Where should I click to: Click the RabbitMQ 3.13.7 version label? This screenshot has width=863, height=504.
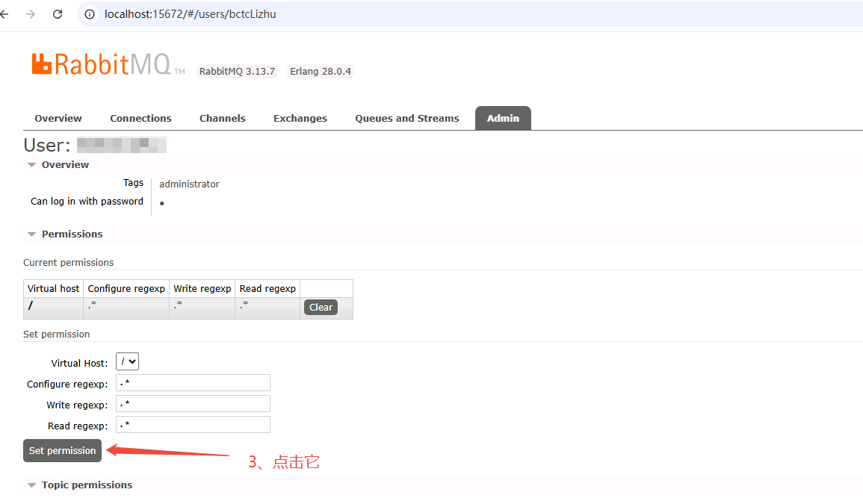tap(237, 72)
